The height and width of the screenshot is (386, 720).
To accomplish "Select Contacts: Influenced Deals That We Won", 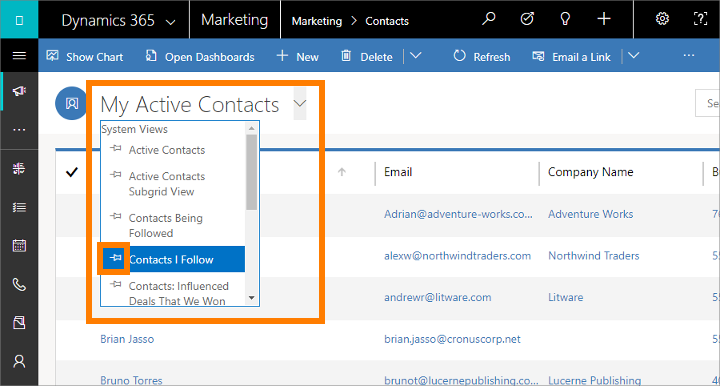I will (x=179, y=293).
